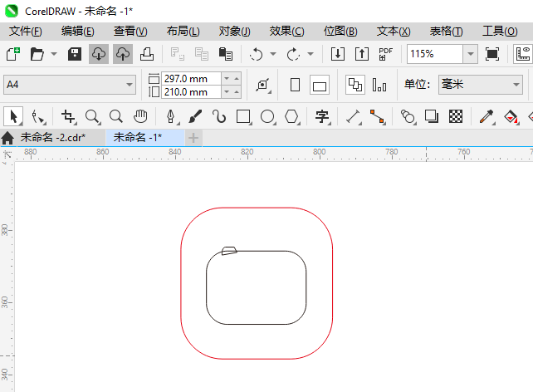533x392 pixels.
Task: Expand the Redo history dropdown arrow
Action: [311, 54]
